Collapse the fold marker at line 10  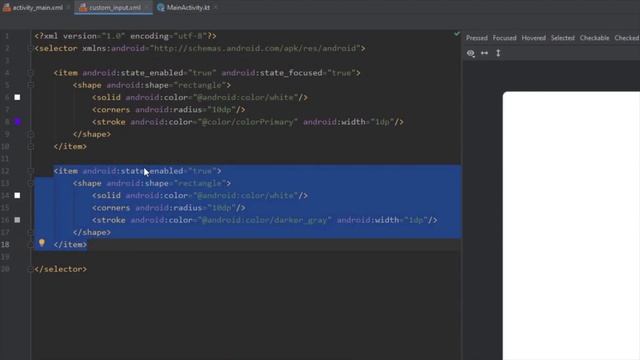[x=30, y=146]
